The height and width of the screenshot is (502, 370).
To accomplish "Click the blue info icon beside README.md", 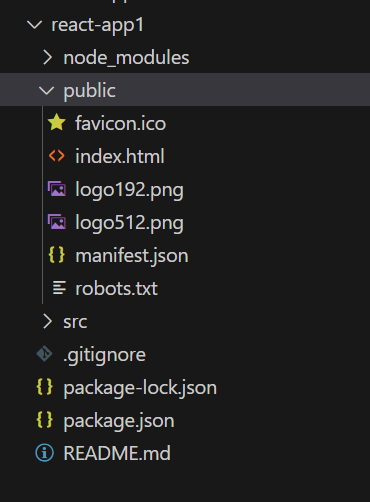I will point(44,453).
